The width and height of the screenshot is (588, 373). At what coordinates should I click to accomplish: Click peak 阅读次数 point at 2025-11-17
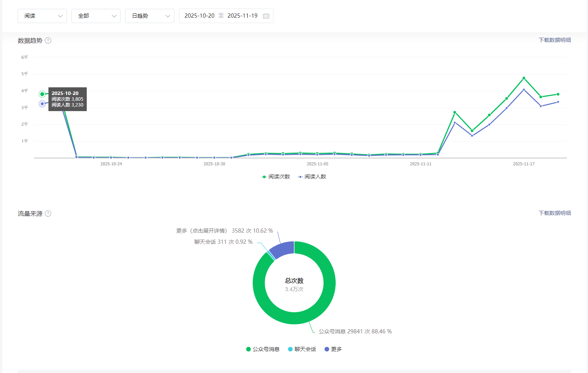524,78
